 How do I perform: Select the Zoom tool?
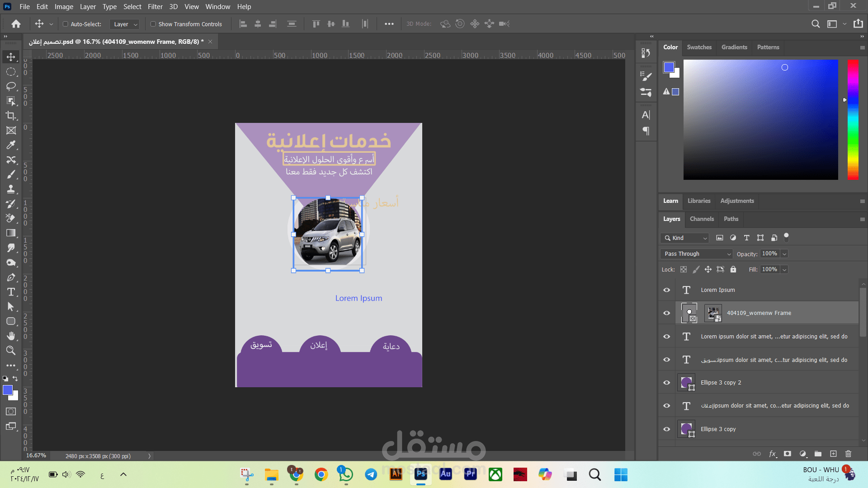click(11, 351)
